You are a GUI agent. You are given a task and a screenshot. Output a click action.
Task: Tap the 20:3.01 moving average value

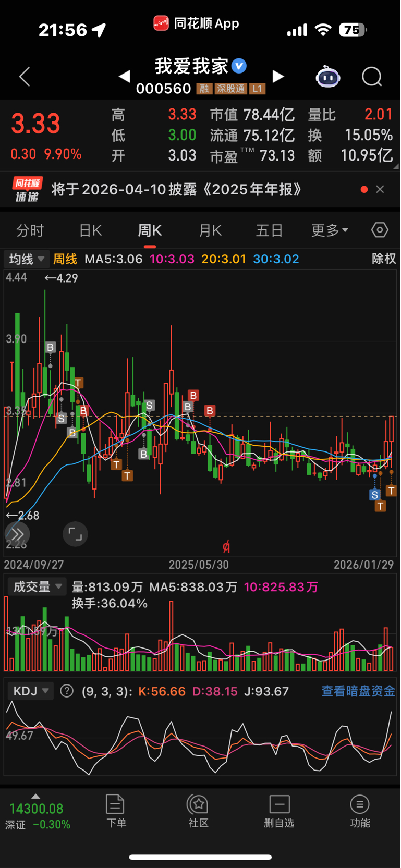[224, 259]
